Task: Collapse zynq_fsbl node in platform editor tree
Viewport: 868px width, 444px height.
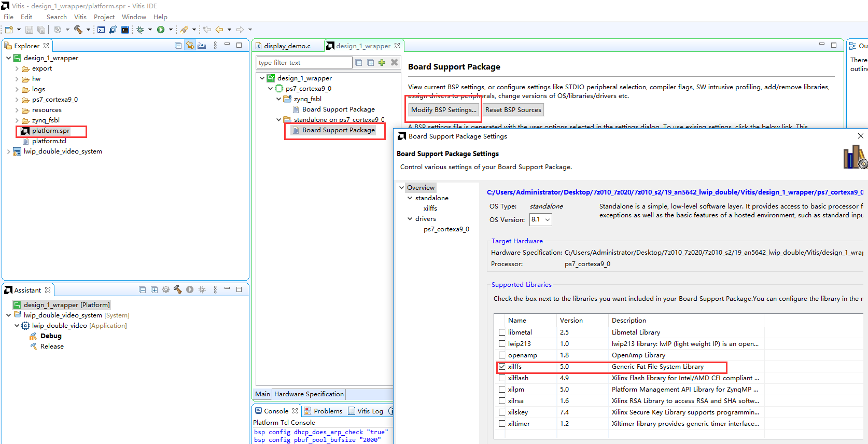Action: tap(278, 99)
